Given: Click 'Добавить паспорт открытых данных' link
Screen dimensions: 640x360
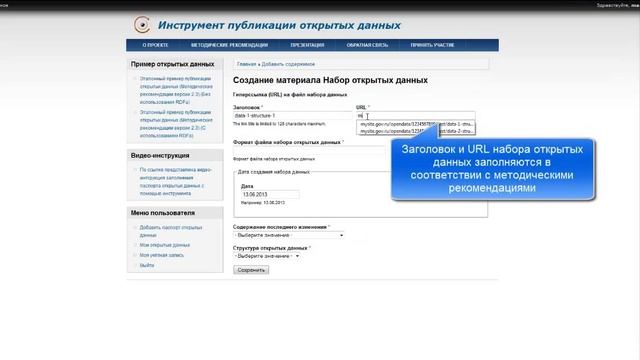Looking at the screenshot, I should click(171, 231).
